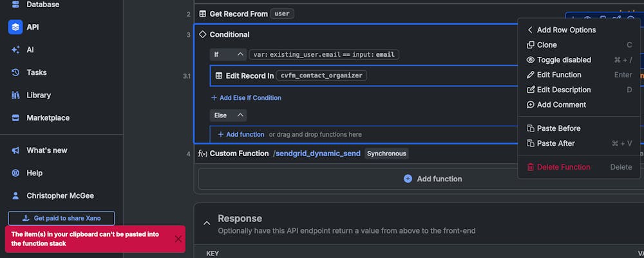The width and height of the screenshot is (644, 258).
Task: Open the Tasks clock icon
Action: click(15, 72)
